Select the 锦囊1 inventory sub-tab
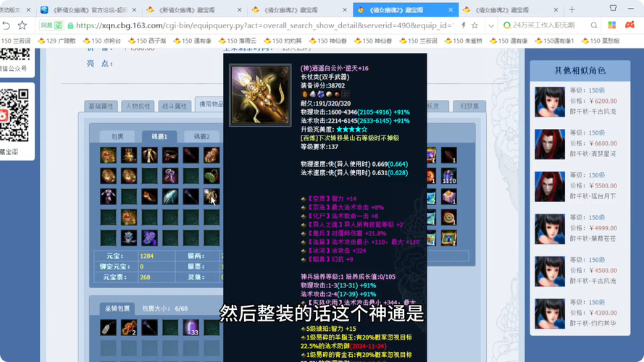 tap(159, 136)
